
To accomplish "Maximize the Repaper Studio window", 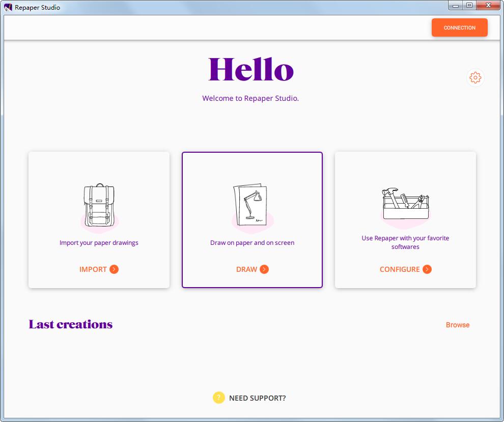I will tap(469, 6).
